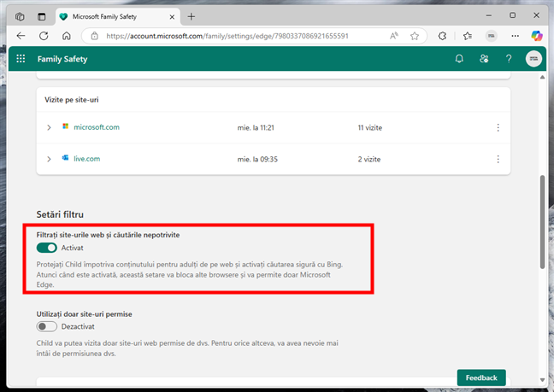Expand the live.com visits row
This screenshot has width=554, height=392.
tap(49, 159)
